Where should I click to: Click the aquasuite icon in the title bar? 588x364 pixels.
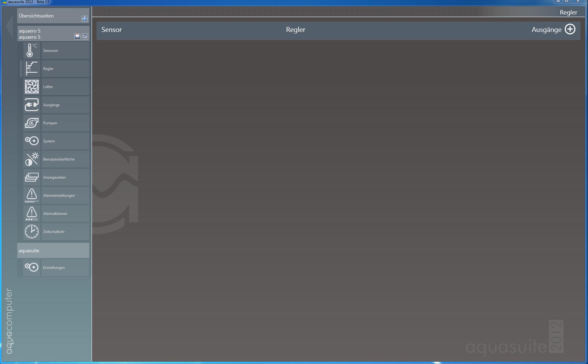(x=4, y=2)
